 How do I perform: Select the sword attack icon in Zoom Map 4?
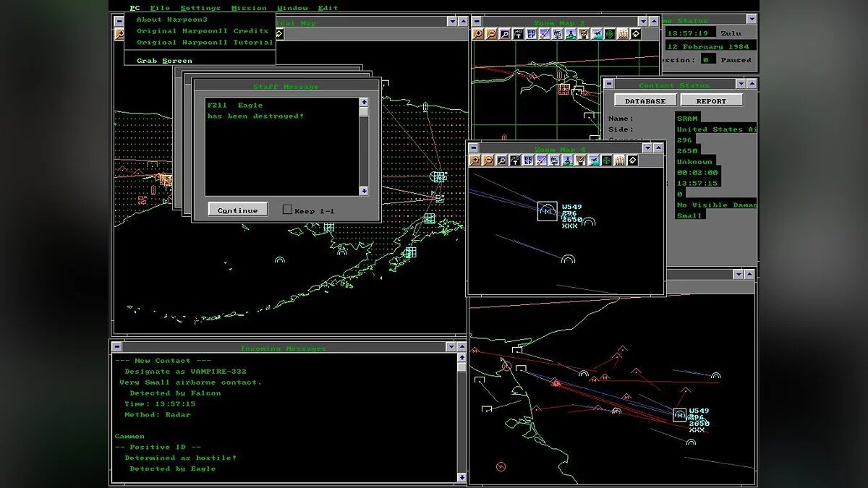coord(542,160)
